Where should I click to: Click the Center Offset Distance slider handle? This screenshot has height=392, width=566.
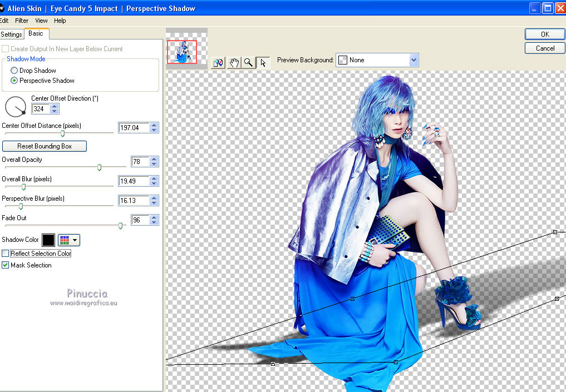pos(62,134)
